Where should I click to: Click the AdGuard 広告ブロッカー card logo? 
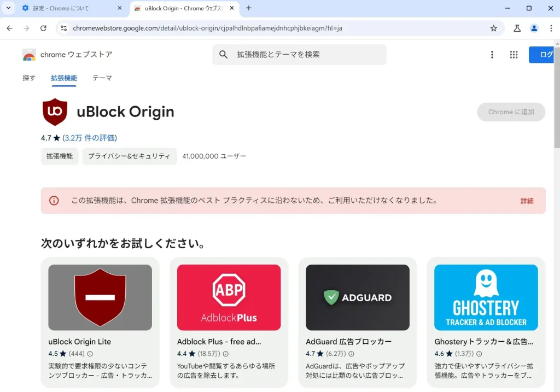coord(357,297)
